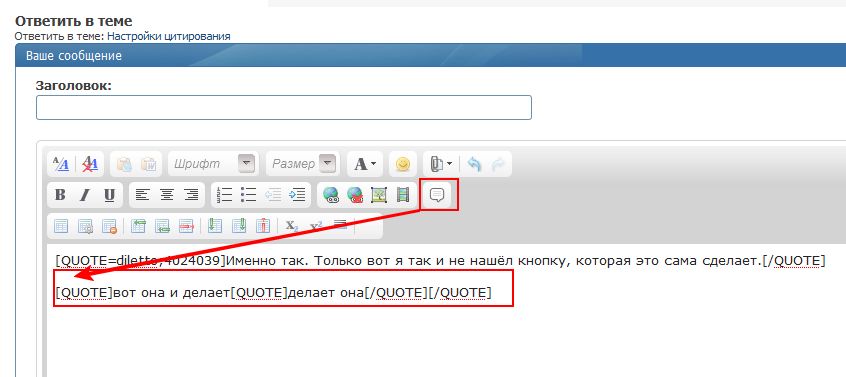Viewport: 846px width, 377px height.
Task: Click the text 'вот она и делает'
Action: [x=171, y=293]
